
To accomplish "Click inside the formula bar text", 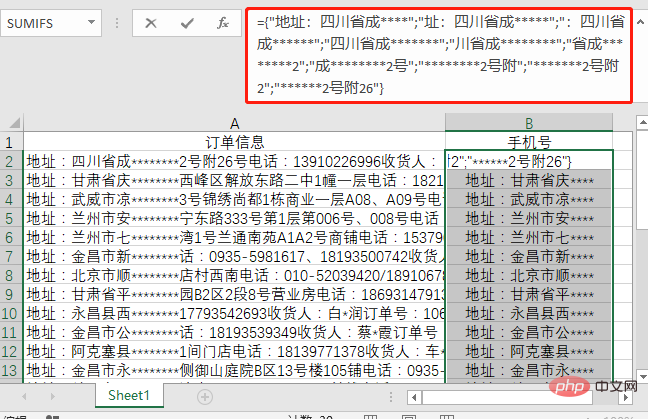I will click(x=439, y=55).
